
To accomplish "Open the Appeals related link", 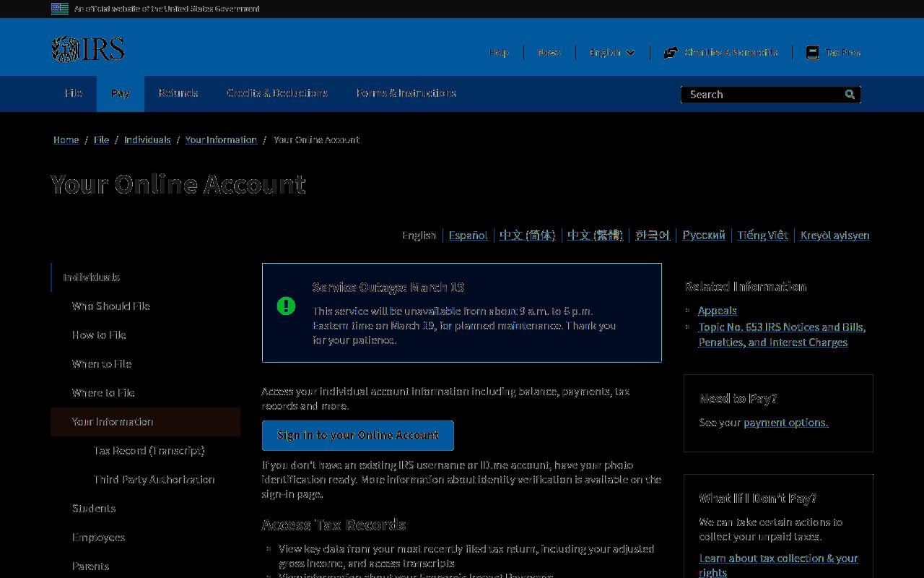I will coord(718,311).
